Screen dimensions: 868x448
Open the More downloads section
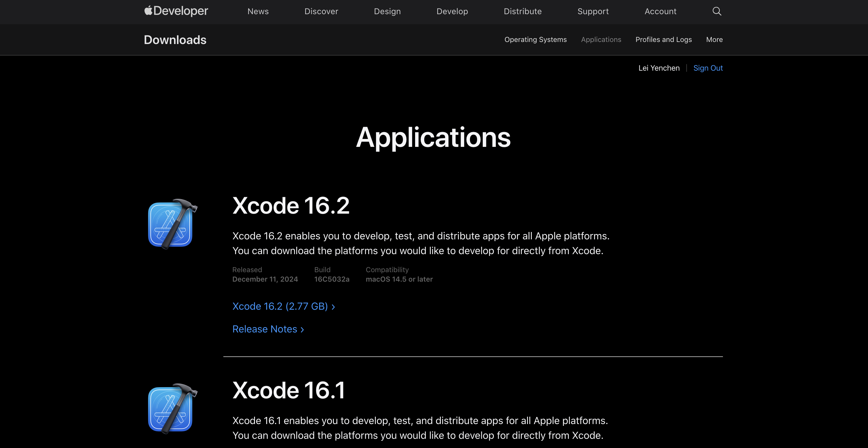[x=714, y=39]
